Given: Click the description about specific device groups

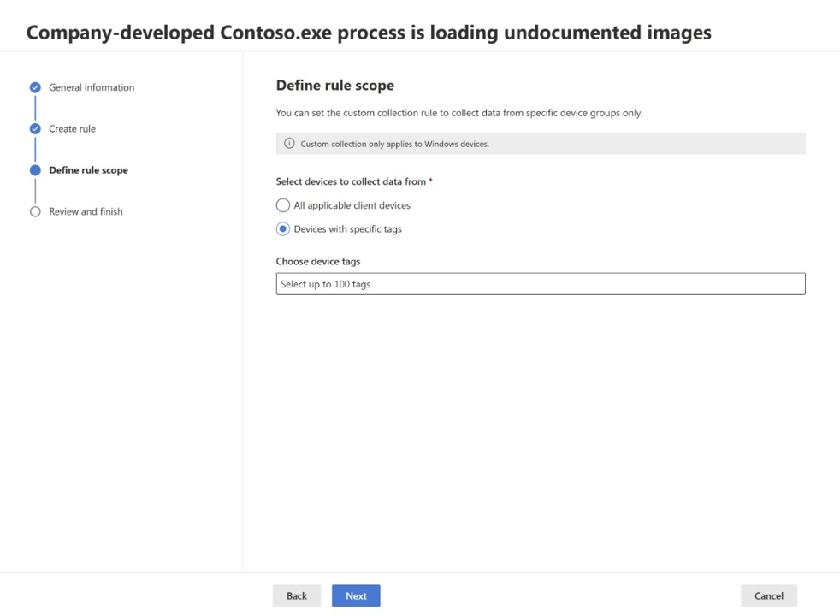Looking at the screenshot, I should 459,113.
